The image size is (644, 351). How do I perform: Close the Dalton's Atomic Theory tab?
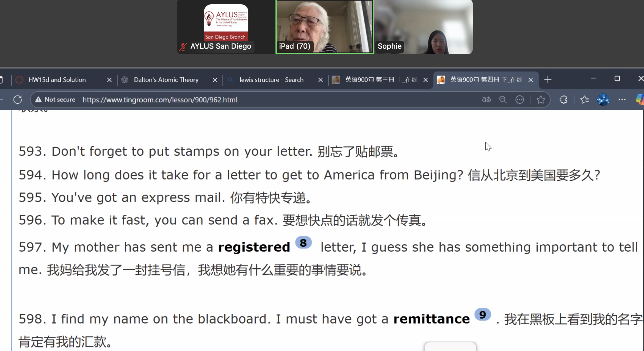(x=215, y=80)
